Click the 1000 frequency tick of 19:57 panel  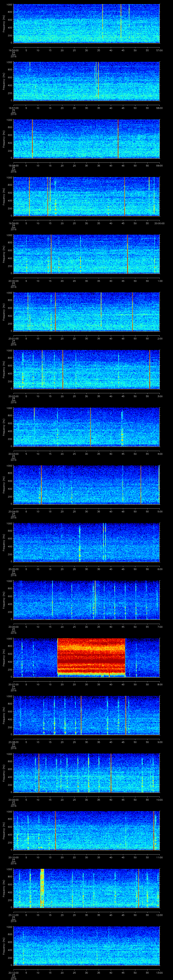9,62
